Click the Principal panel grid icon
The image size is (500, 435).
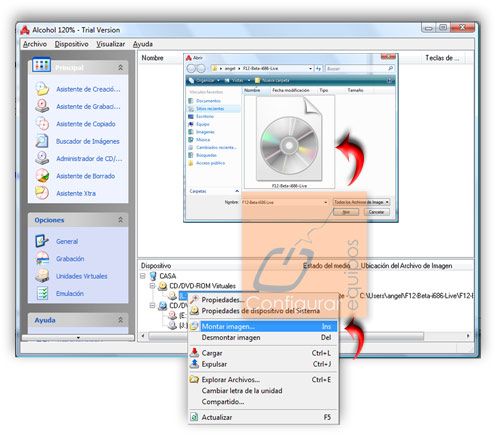[x=41, y=65]
